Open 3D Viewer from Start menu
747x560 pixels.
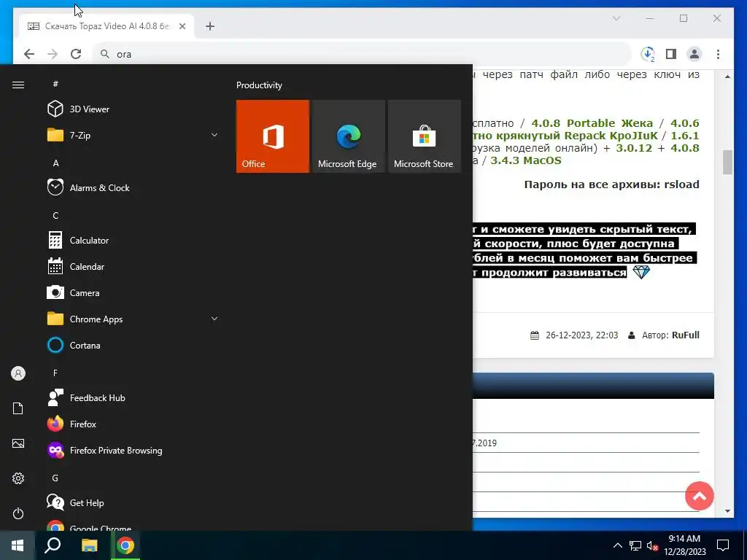[133, 109]
